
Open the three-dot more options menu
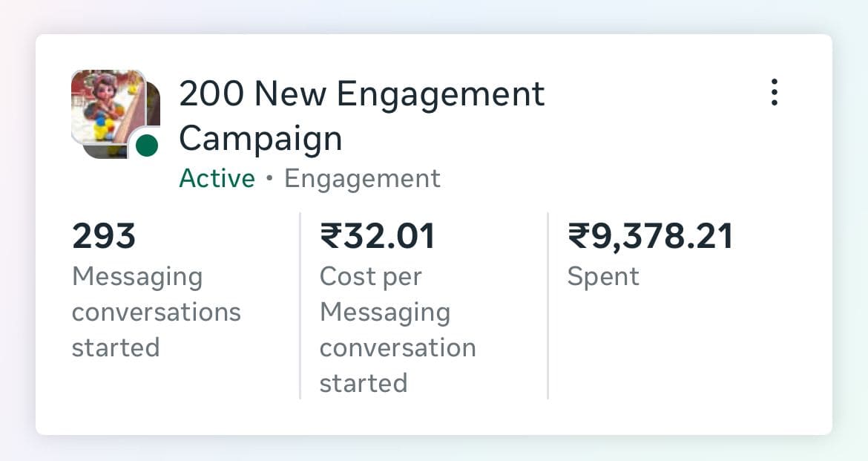click(774, 92)
